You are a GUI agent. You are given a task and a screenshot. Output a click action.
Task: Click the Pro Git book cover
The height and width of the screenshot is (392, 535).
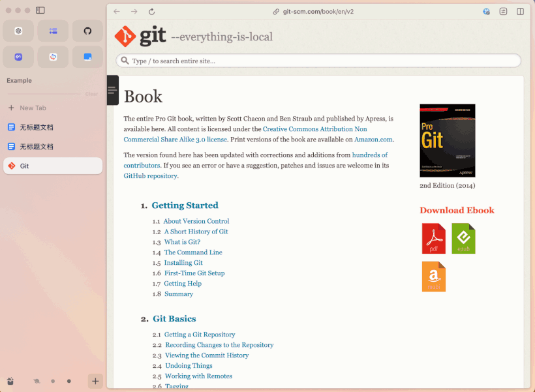pos(448,141)
